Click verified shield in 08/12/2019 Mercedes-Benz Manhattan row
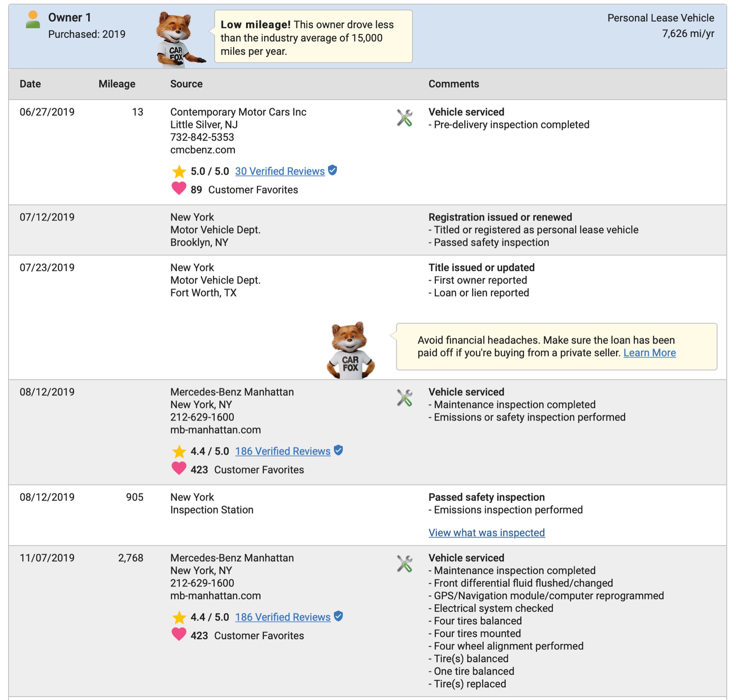 tap(338, 450)
